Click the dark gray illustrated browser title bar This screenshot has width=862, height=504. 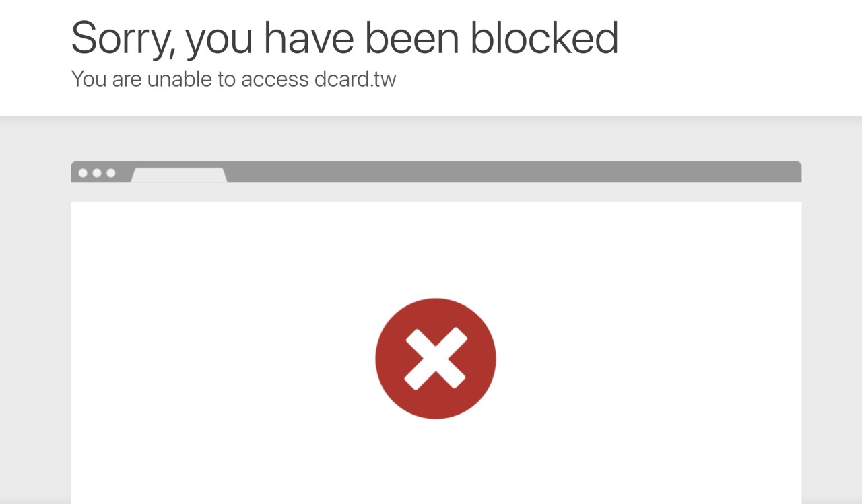(512, 172)
